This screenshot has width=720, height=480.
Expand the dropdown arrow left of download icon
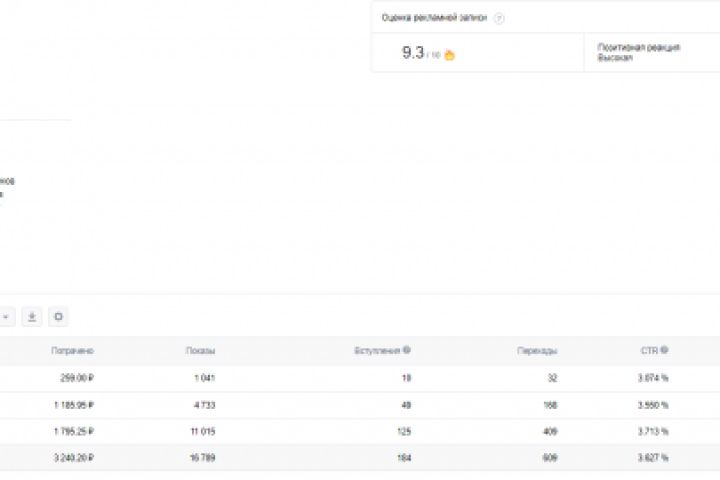click(x=6, y=317)
